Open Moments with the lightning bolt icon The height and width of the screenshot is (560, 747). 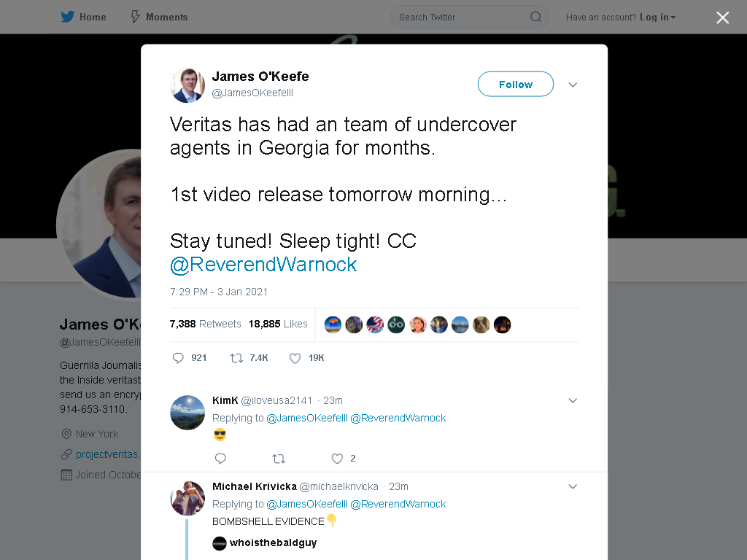click(135, 17)
